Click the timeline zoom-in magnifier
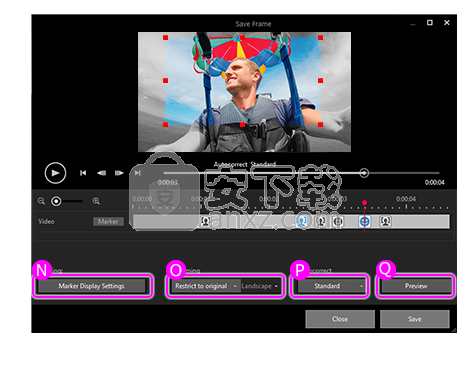This screenshot has height=385, width=474. pyautogui.click(x=96, y=201)
